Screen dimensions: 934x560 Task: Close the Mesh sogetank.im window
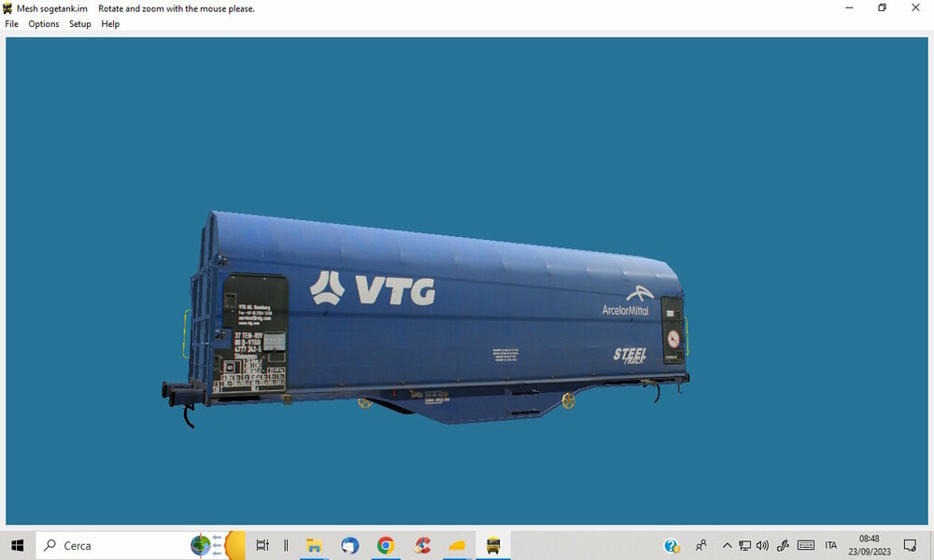point(915,7)
